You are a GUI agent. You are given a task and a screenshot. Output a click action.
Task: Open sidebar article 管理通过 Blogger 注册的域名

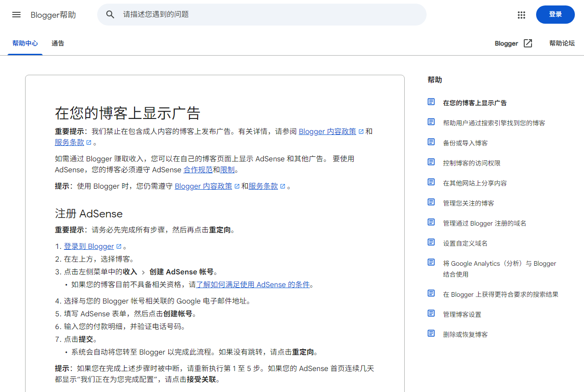coord(485,223)
